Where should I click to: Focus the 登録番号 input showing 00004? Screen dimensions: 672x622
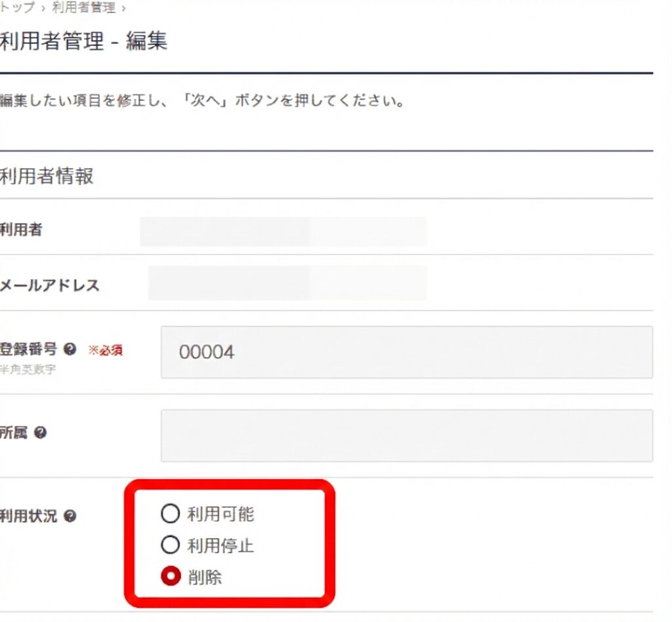407,352
